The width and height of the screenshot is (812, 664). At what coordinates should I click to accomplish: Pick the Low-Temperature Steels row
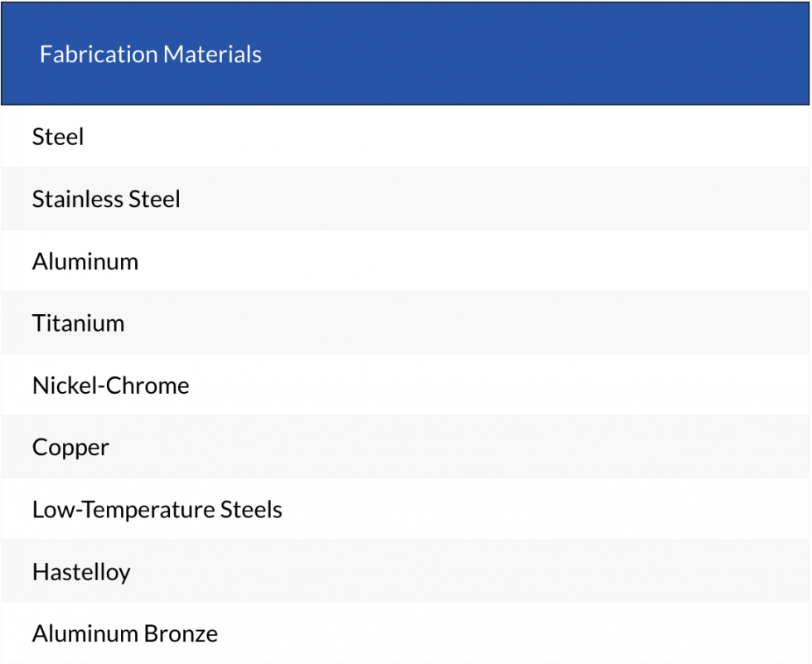405,510
